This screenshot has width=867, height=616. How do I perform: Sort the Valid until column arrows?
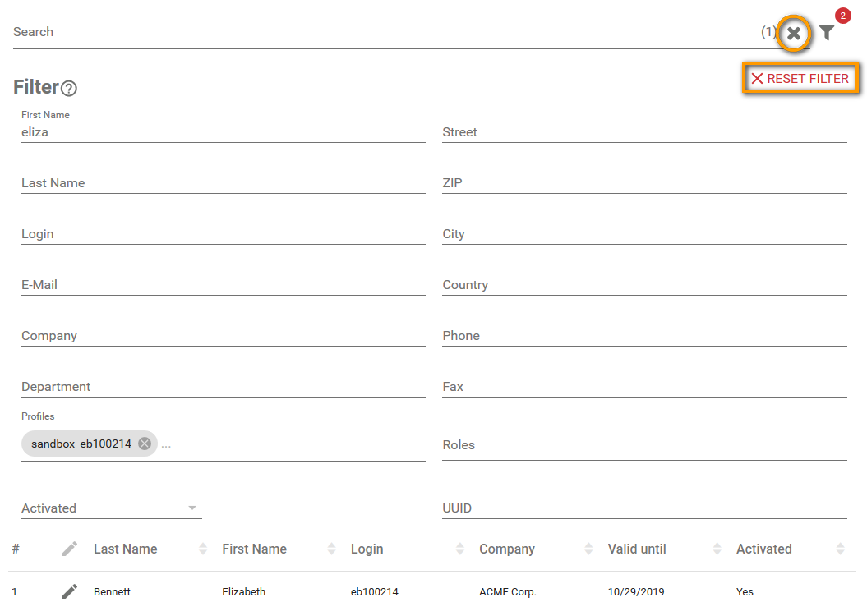coord(717,549)
